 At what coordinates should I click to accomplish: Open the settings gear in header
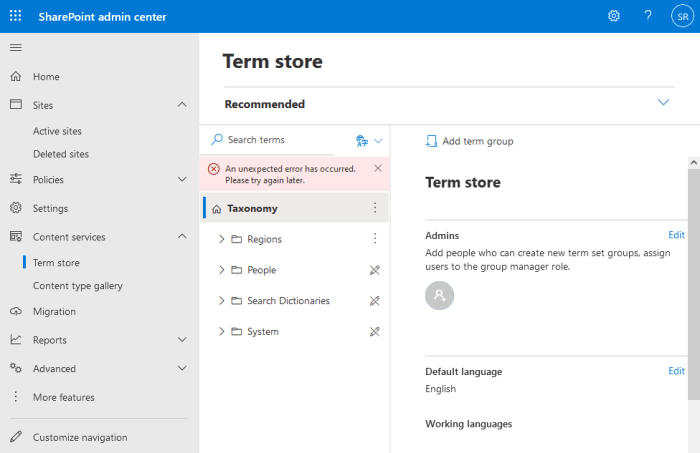coord(614,16)
